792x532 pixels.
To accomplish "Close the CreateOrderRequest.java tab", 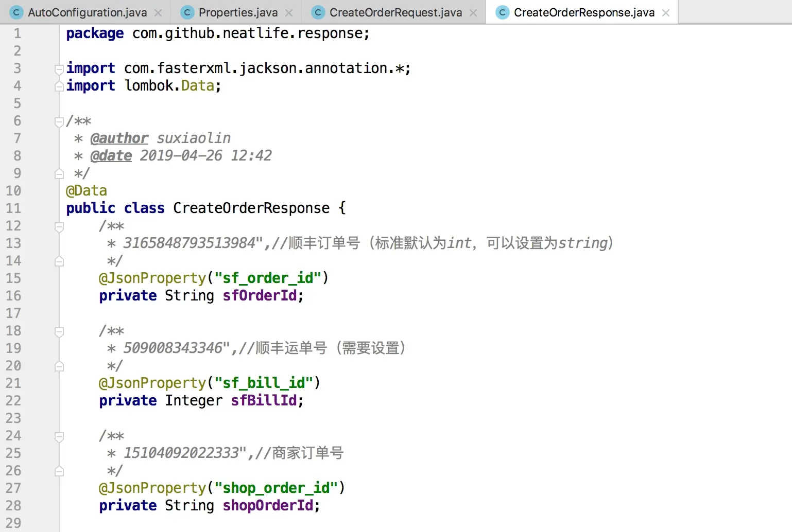I will pos(474,13).
